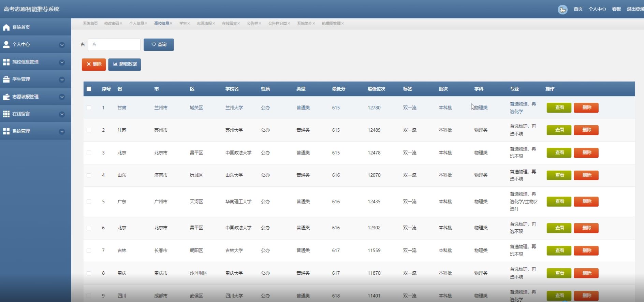Viewport: 644px width, 302px height.
Task: Click 济南市 city cell
Action: click(161, 175)
